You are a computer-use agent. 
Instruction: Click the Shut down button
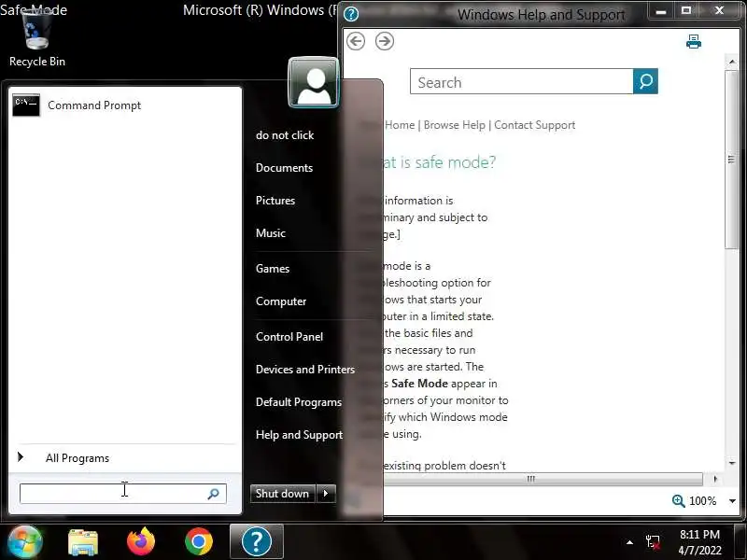(283, 494)
